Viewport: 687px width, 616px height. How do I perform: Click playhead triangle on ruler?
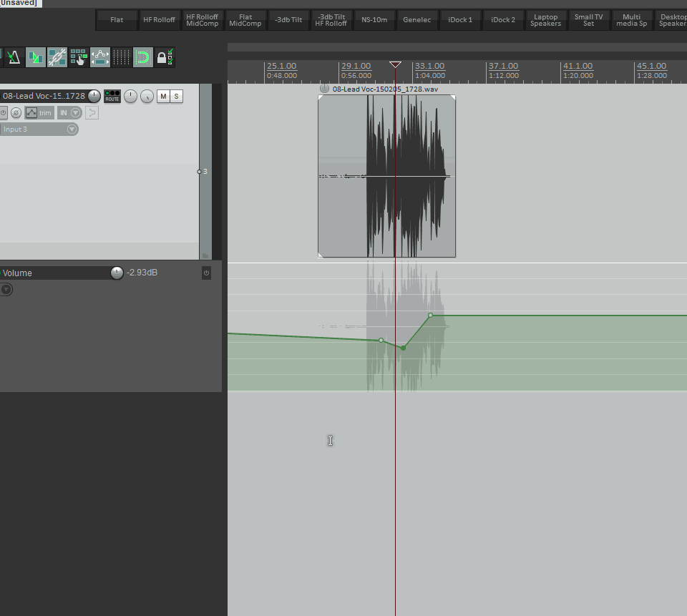395,65
